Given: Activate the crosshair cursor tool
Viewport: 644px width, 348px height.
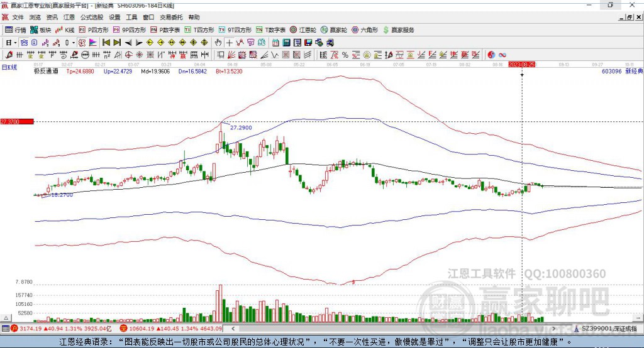Looking at the screenshot, I should pyautogui.click(x=230, y=42).
